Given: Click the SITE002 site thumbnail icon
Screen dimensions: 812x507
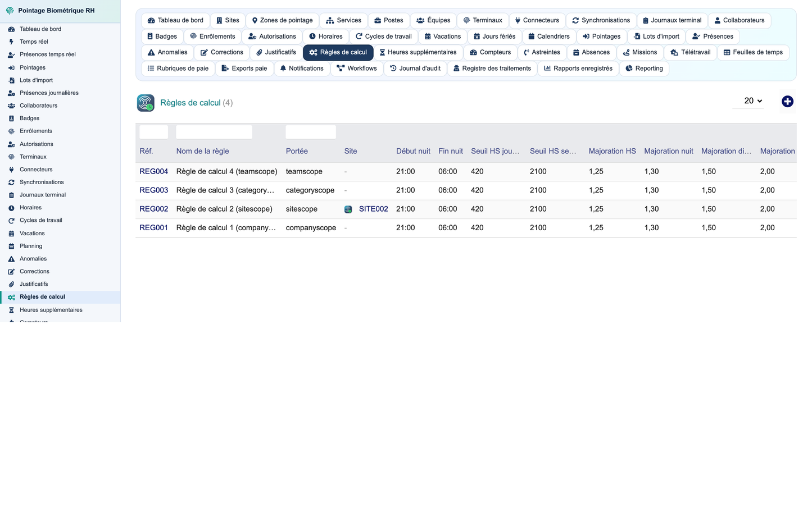Looking at the screenshot, I should pyautogui.click(x=348, y=209).
